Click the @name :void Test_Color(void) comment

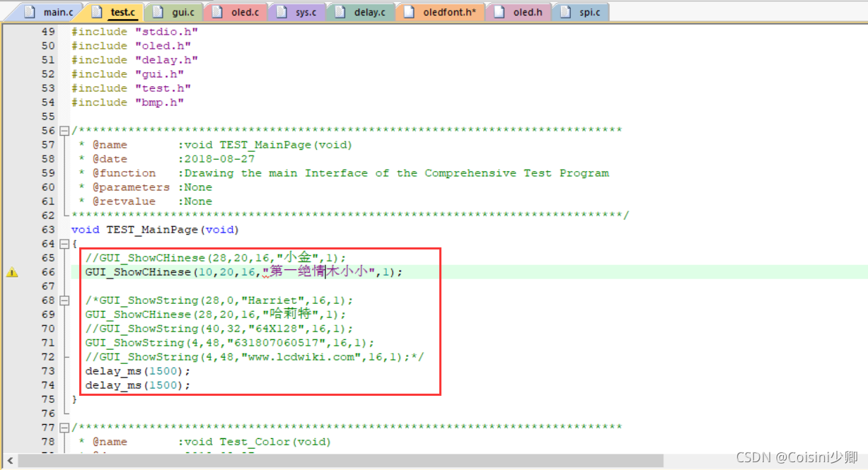click(x=204, y=442)
